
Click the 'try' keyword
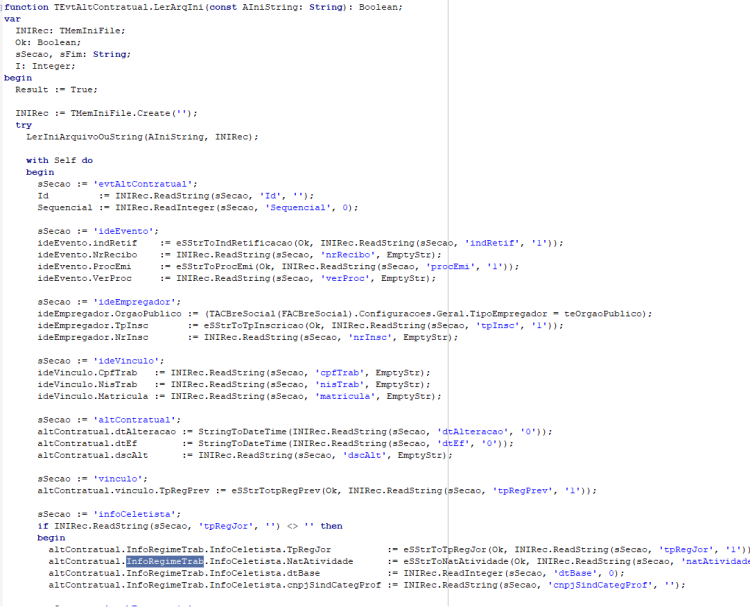23,125
